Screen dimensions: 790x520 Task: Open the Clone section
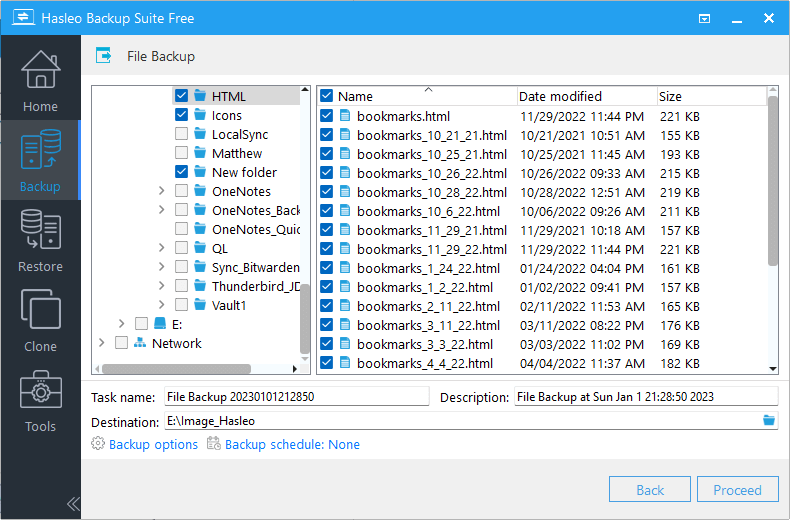[40, 320]
